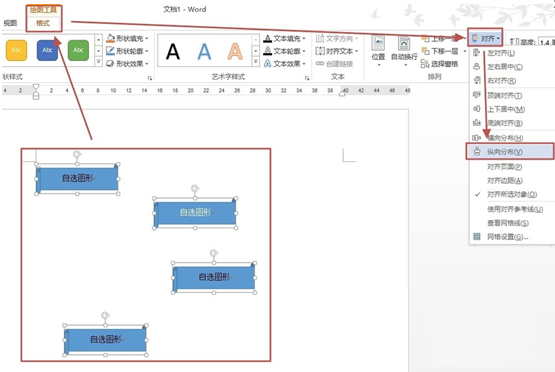Toggle checked 对齐所选对象(O) option
Viewport: 555px width, 372px height.
(512, 194)
